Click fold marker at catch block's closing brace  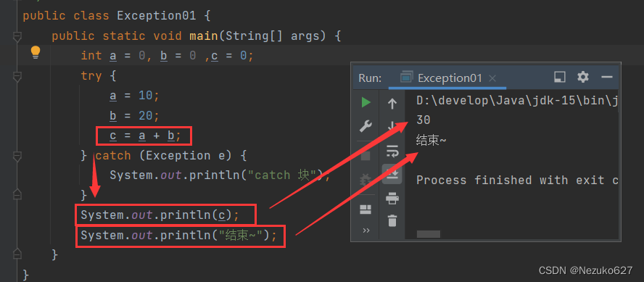[17, 194]
